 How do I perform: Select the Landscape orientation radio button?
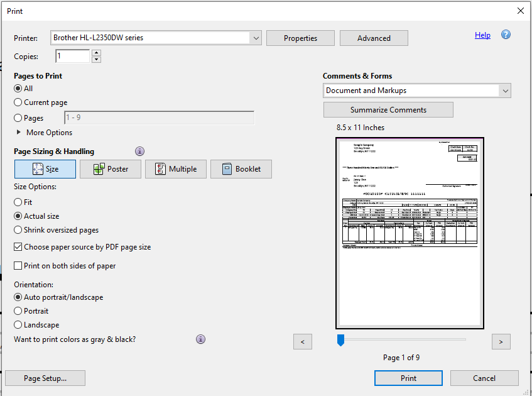click(18, 325)
